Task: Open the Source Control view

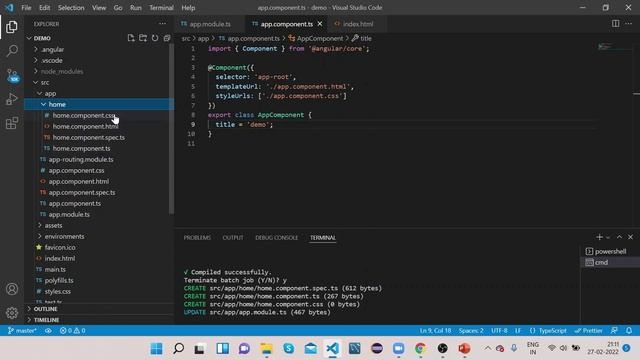Action: [12, 76]
